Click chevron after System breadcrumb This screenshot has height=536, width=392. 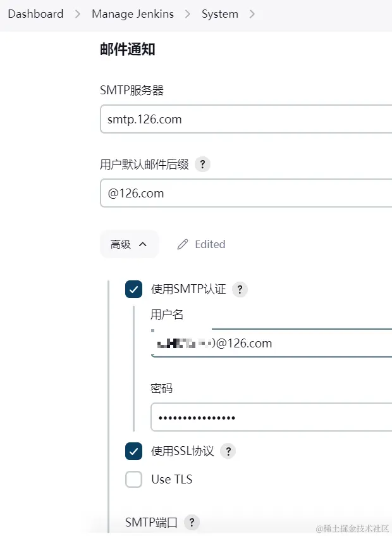tap(252, 14)
